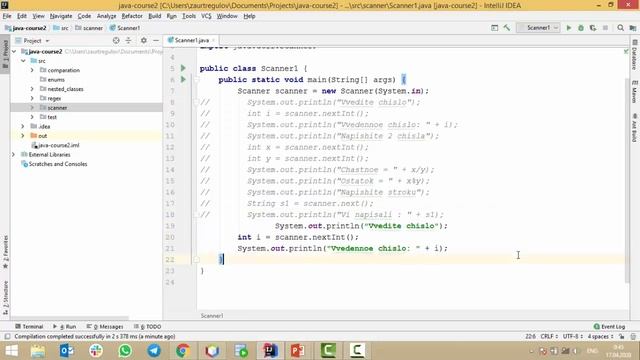
Task: Open Search Everywhere magnifier icon
Action: [x=620, y=28]
